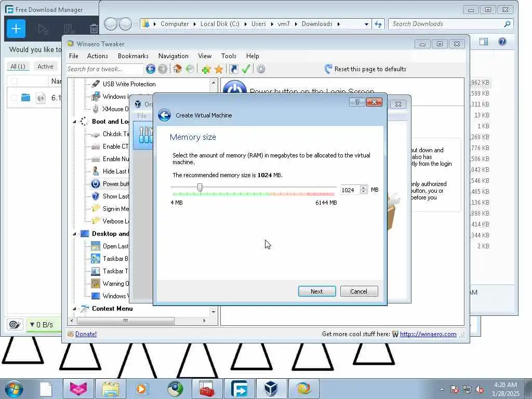Click Next in the Memory size wizard

(x=317, y=291)
